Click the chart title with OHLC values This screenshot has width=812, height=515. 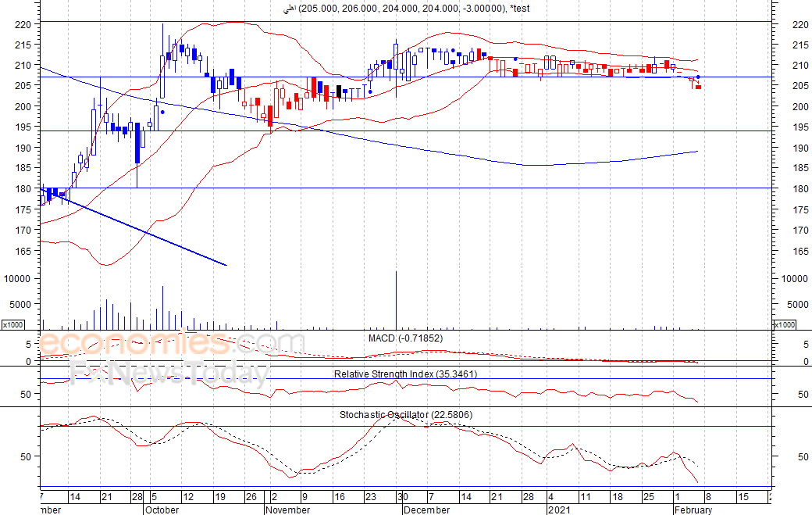tap(406, 9)
